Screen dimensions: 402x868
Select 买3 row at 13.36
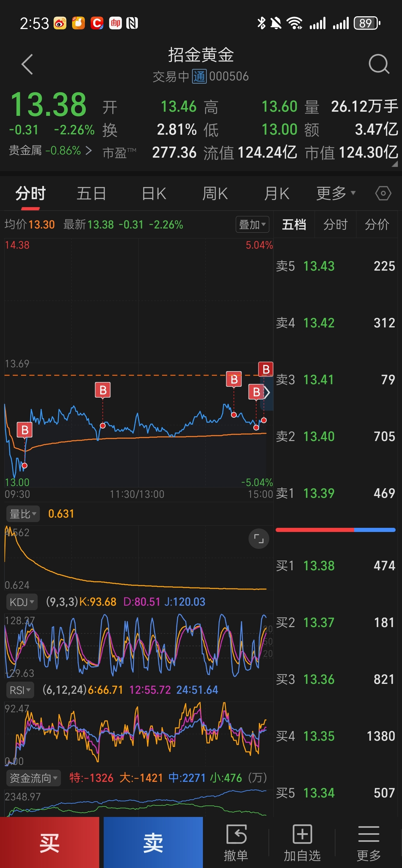[335, 679]
